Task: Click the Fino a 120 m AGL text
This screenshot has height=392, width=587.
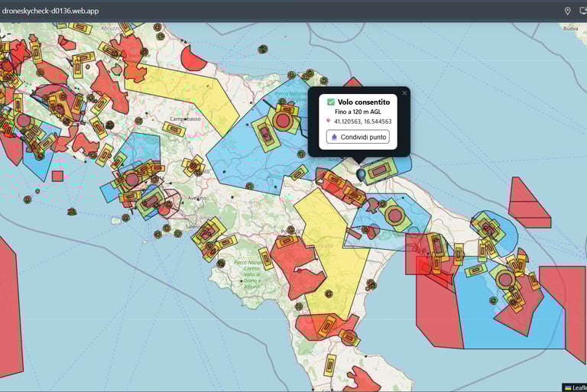Action: pyautogui.click(x=358, y=112)
